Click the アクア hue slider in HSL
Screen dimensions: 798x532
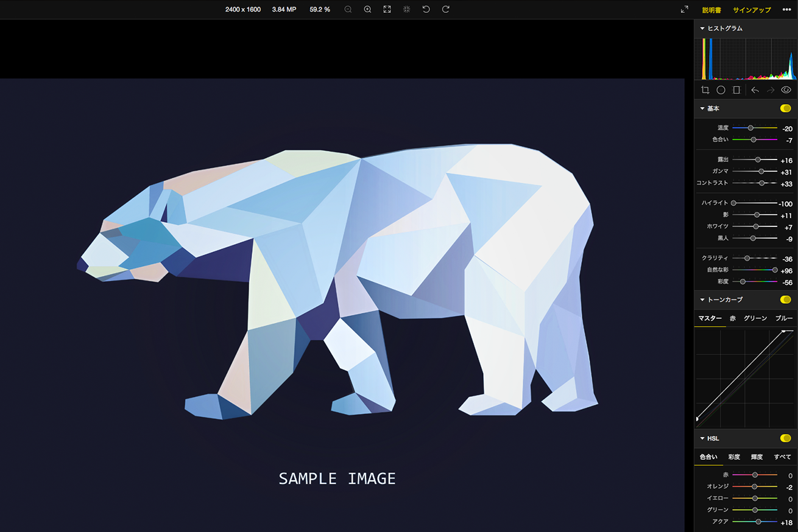tap(755, 522)
